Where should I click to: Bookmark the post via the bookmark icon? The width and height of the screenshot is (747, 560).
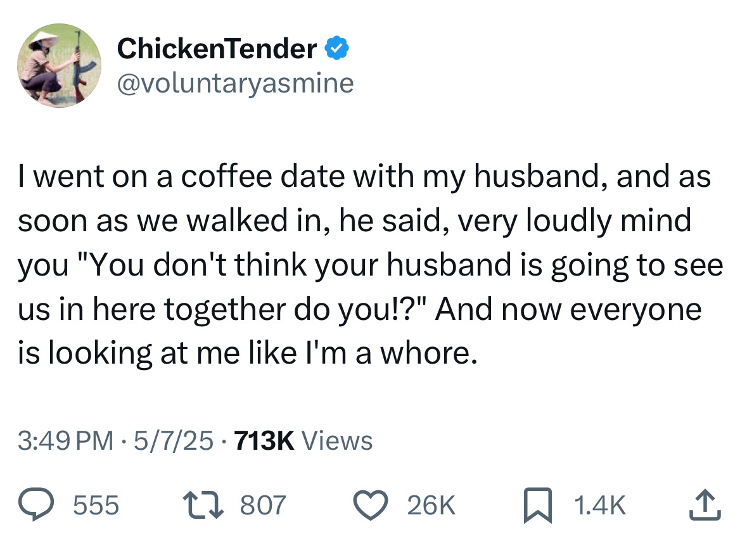coord(539,505)
